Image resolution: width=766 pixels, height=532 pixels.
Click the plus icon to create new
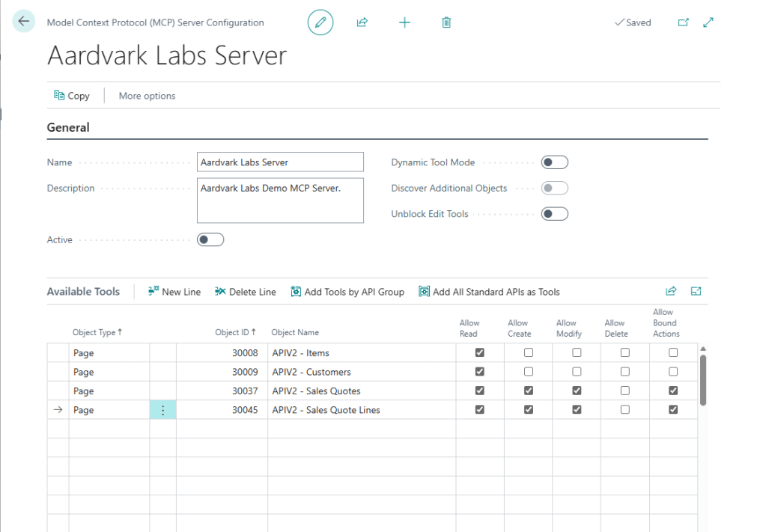[404, 22]
